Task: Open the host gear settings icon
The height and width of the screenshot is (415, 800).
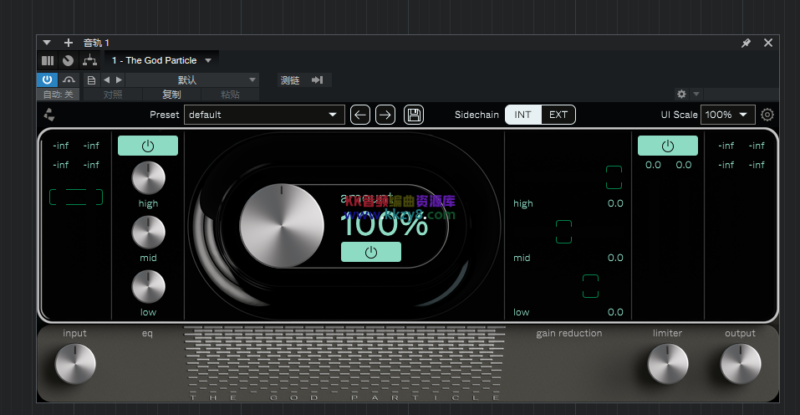Action: [x=681, y=94]
